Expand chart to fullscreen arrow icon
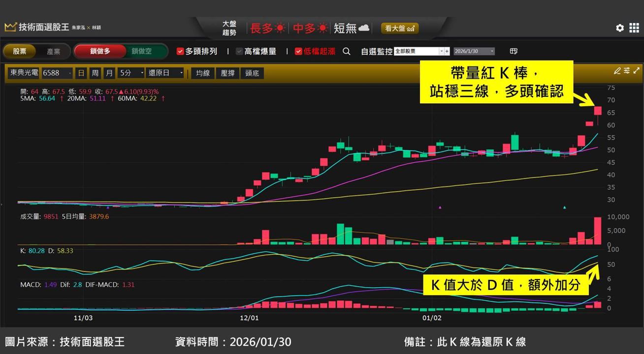644x354 pixels. (637, 71)
